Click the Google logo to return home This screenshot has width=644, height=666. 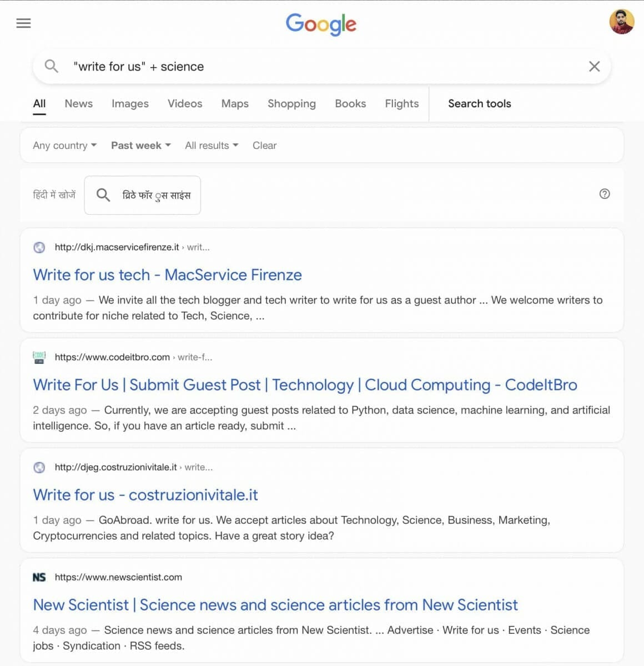321,24
